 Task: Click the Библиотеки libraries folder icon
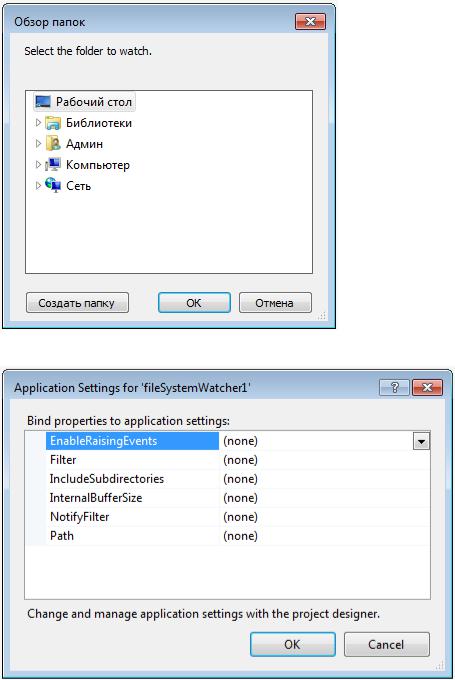[x=53, y=123]
